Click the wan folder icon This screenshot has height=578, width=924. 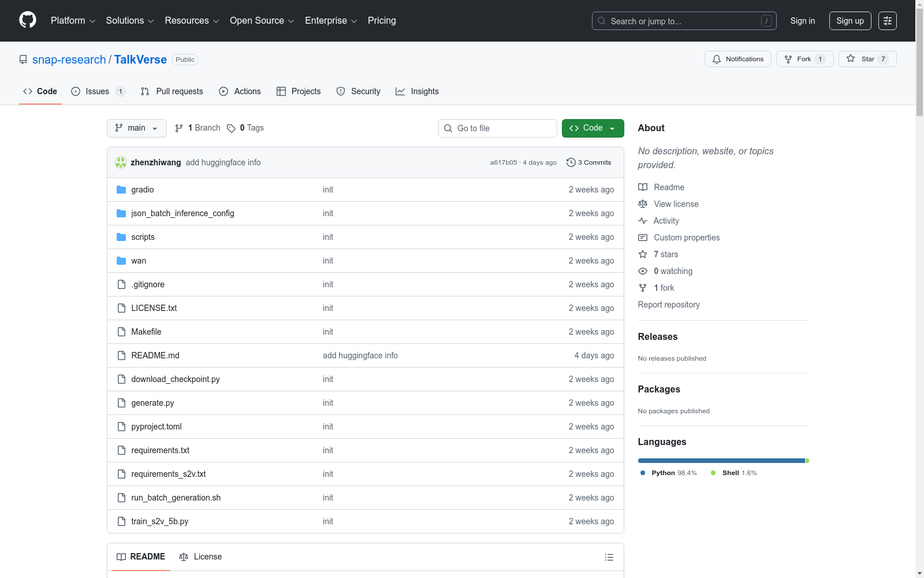[x=121, y=261]
